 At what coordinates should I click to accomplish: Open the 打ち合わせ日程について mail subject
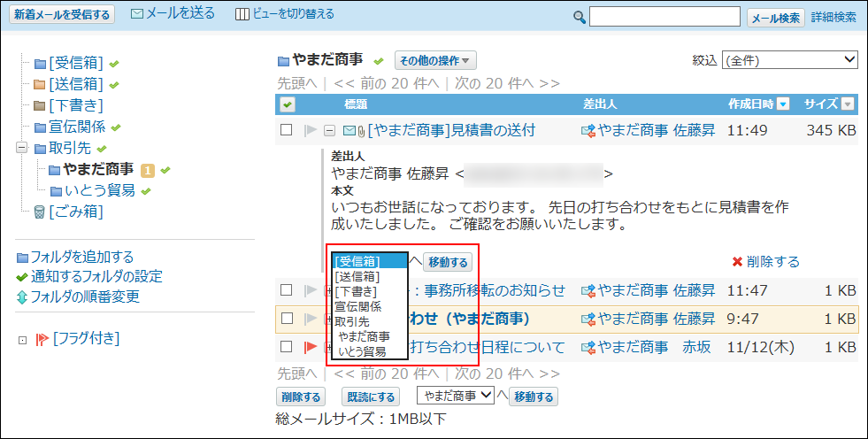(x=486, y=347)
